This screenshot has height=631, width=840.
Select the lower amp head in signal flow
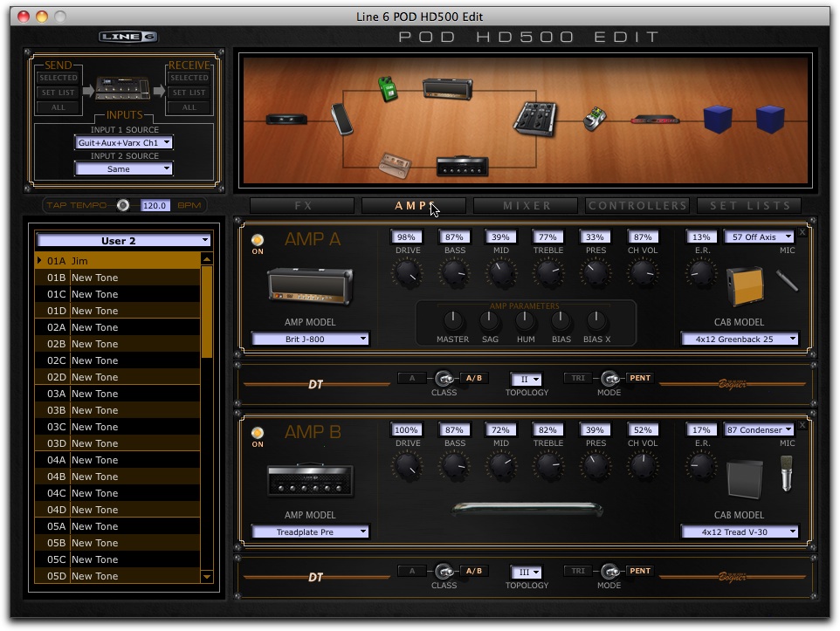(462, 166)
